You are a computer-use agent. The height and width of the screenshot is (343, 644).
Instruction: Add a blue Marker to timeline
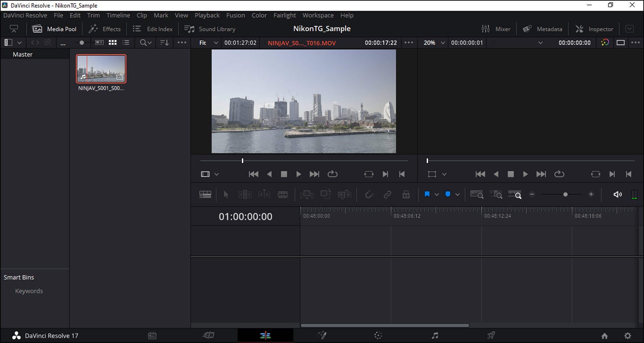click(x=448, y=194)
